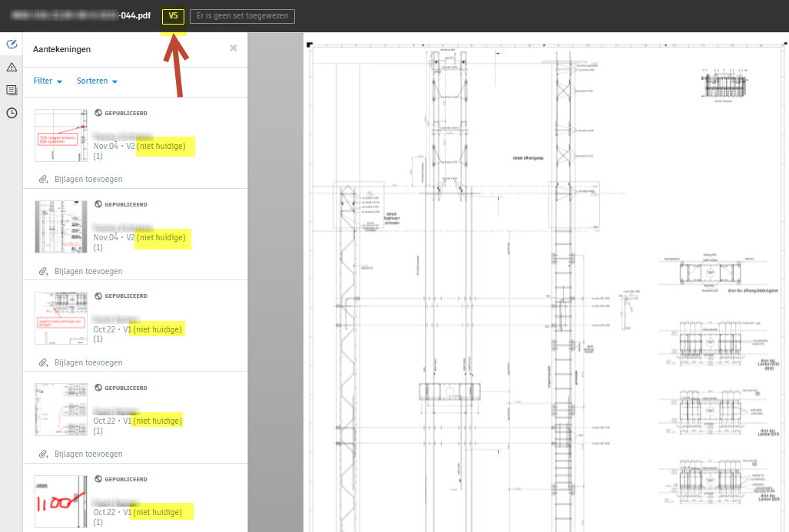Click the globe icon on fourth markup
Image resolution: width=789 pixels, height=532 pixels.
pyautogui.click(x=98, y=388)
